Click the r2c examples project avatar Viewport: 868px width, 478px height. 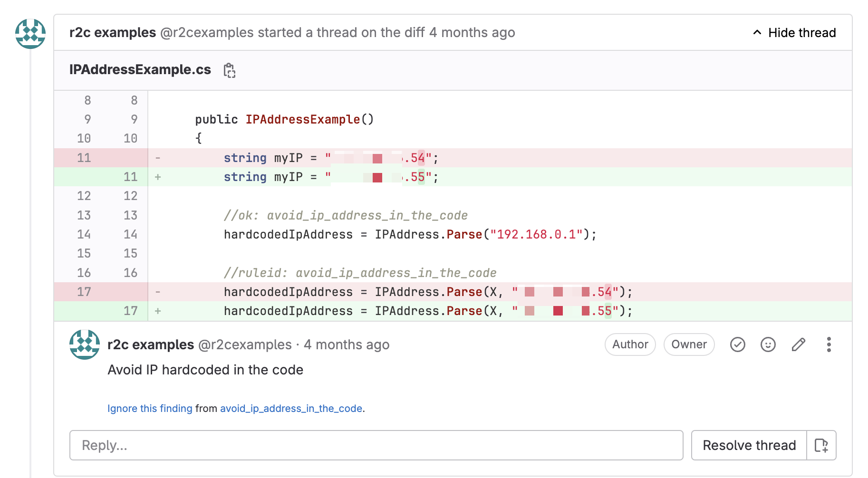pyautogui.click(x=30, y=33)
